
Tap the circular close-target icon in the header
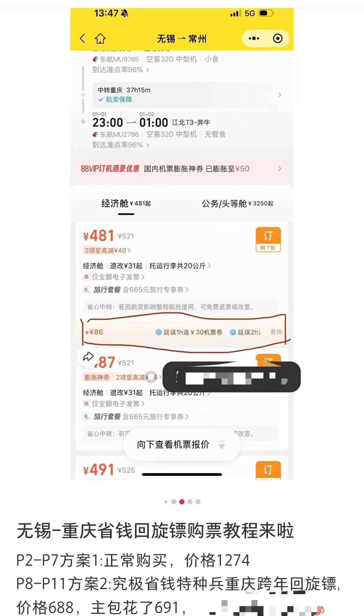click(278, 39)
